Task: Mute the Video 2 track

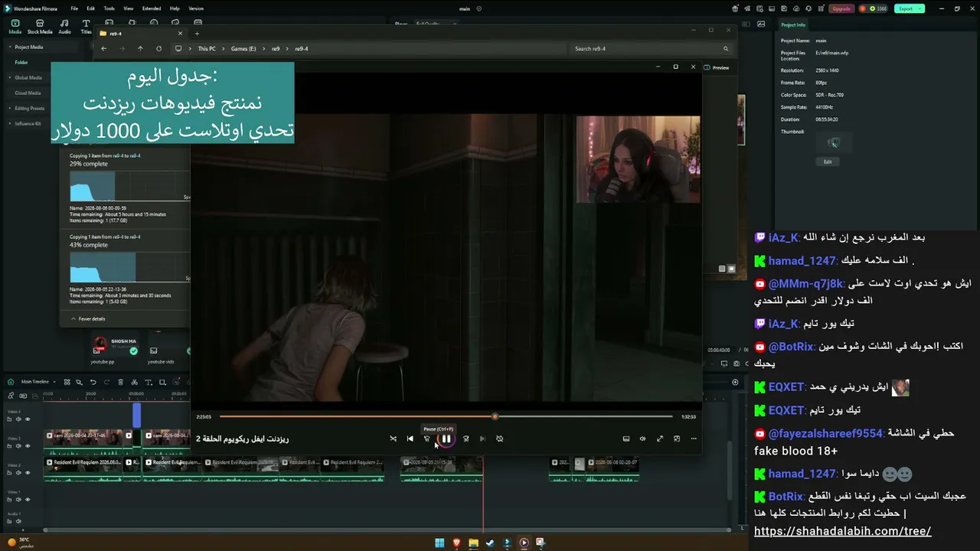Action: pyautogui.click(x=20, y=473)
